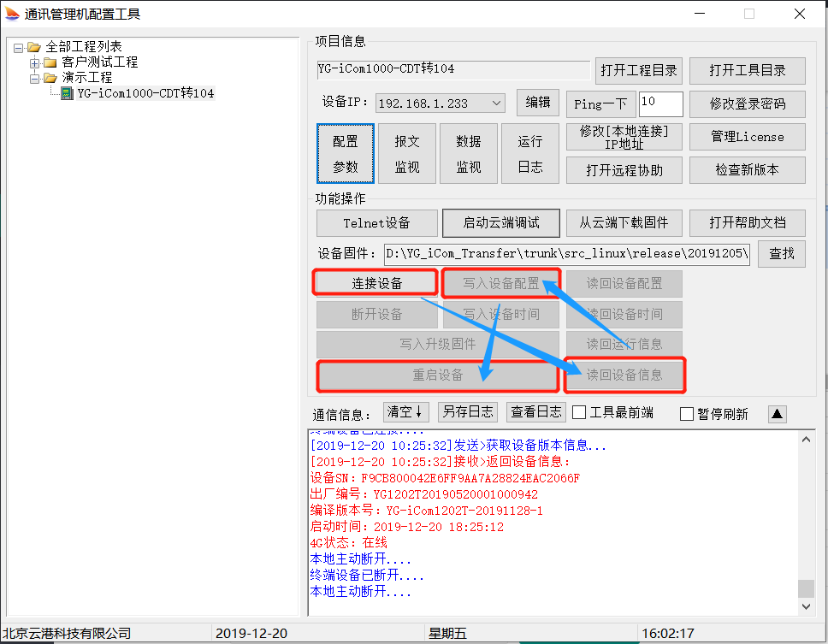Click into the ping count field showing 10
The image size is (828, 644).
pos(660,104)
